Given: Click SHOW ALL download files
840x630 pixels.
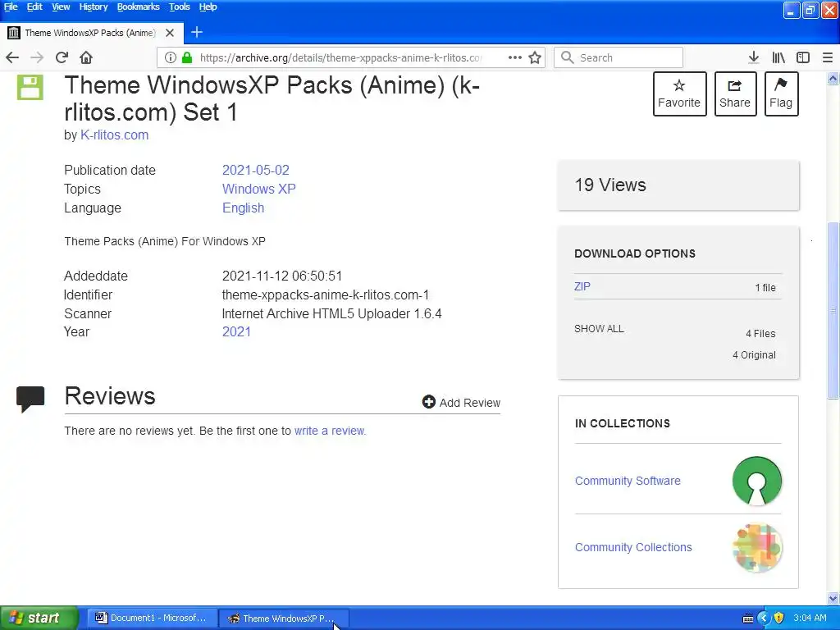Looking at the screenshot, I should (x=599, y=329).
